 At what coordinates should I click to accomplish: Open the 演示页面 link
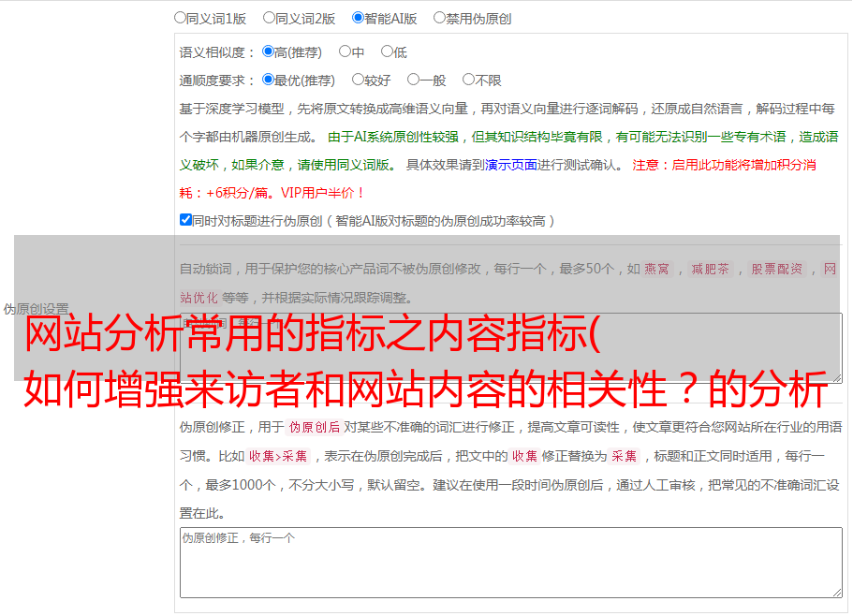511,165
